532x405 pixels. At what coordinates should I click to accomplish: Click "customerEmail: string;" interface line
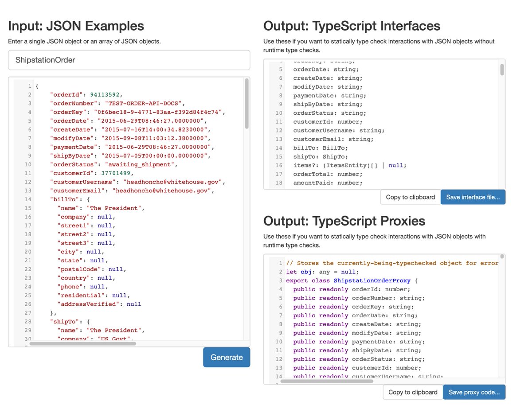pos(333,139)
